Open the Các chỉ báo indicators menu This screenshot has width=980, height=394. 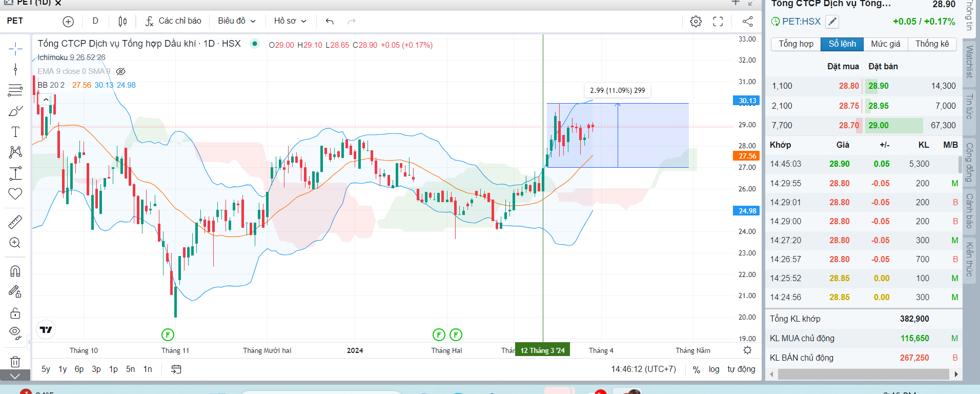pyautogui.click(x=173, y=21)
